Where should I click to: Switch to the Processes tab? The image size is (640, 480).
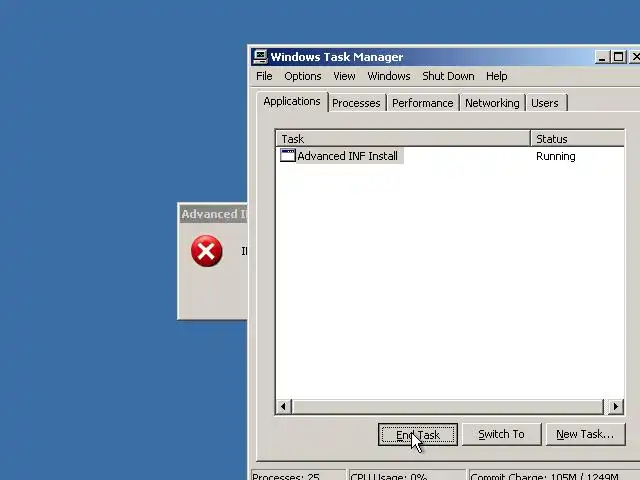(356, 103)
